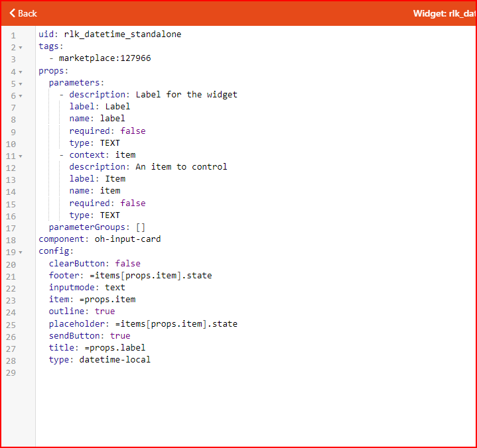The image size is (477, 448).
Task: Go back using the Back label
Action: [28, 13]
